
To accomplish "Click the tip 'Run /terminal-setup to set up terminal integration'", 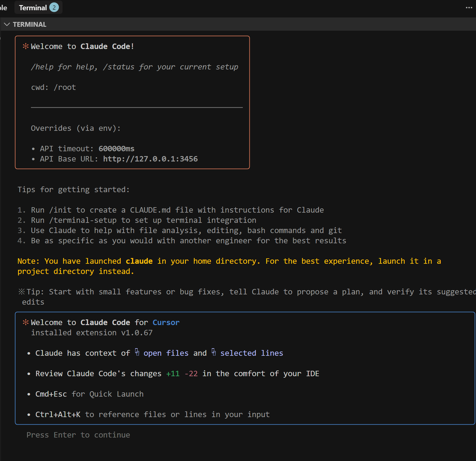I will coord(137,220).
